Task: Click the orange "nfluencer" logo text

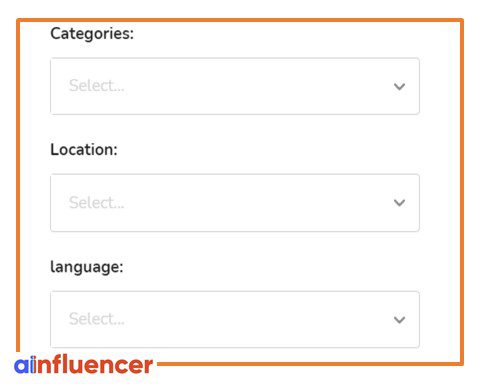Action: point(95,365)
